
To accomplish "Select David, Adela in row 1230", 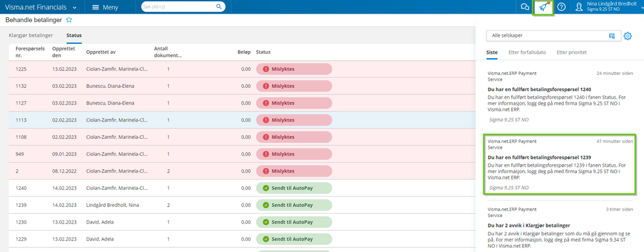I will (100, 222).
